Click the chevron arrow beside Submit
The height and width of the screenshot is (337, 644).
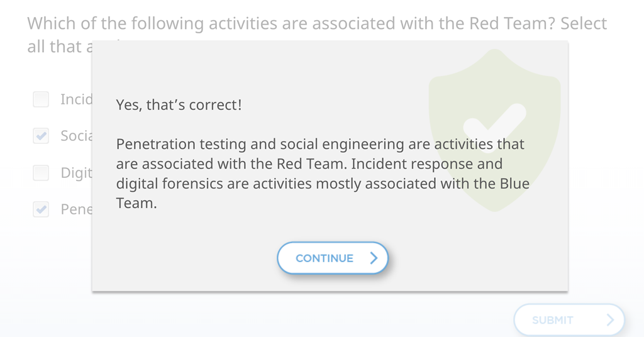tap(609, 320)
